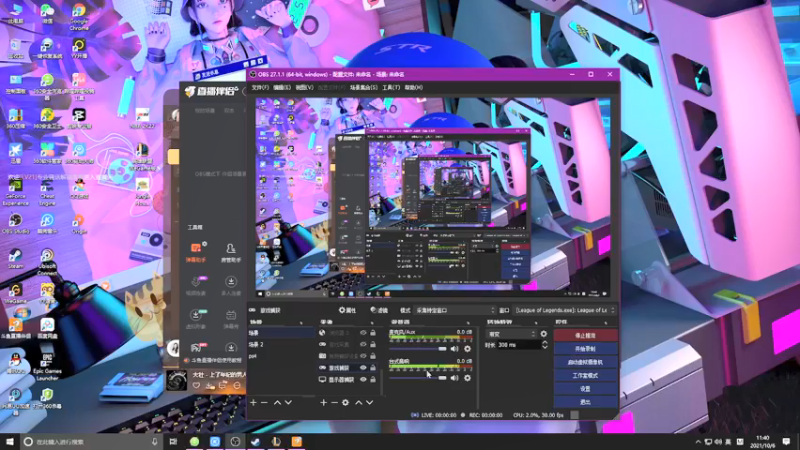Show hidden system tray icons chevron
This screenshot has height=450, width=800.
pyautogui.click(x=698, y=442)
